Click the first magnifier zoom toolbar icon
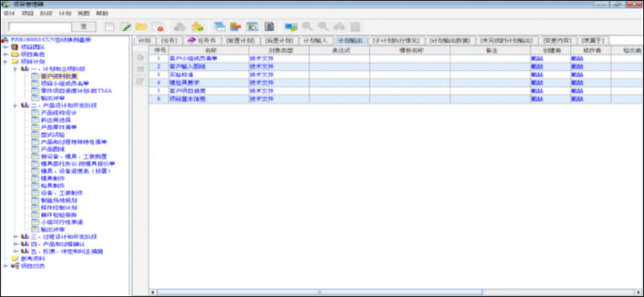The image size is (644, 297). pyautogui.click(x=307, y=26)
